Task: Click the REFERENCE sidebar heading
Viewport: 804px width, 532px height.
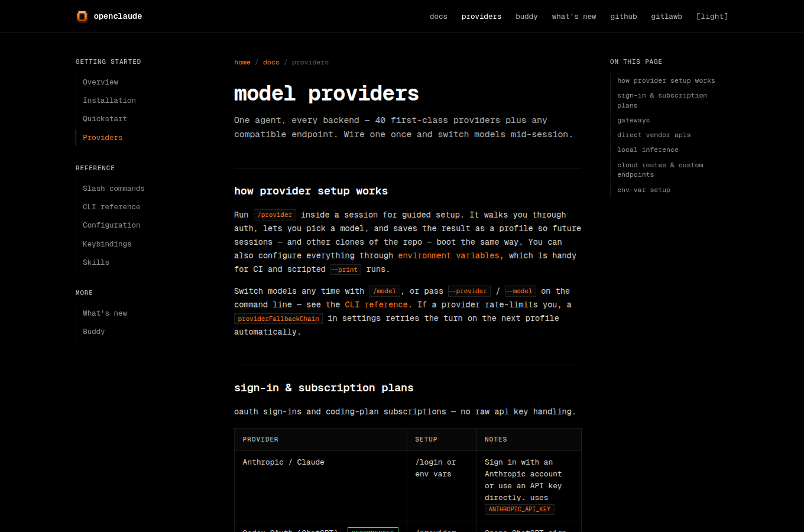Action: point(95,168)
